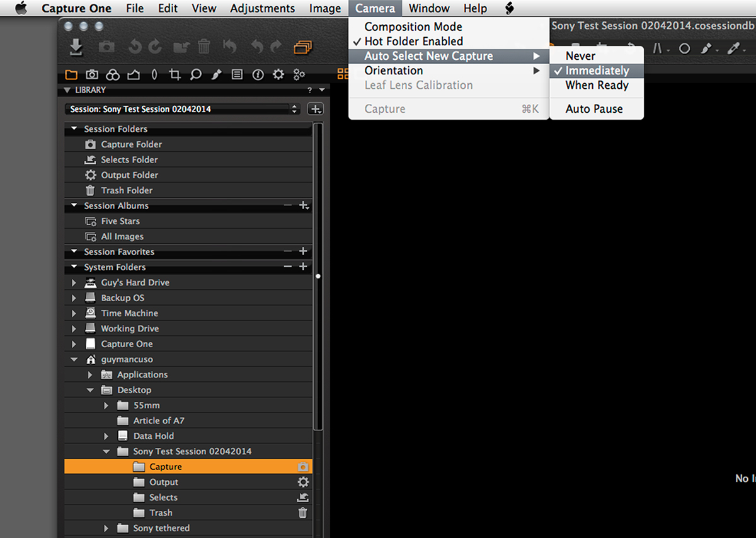Expand the 55mm folder node
This screenshot has width=756, height=538.
pos(106,406)
